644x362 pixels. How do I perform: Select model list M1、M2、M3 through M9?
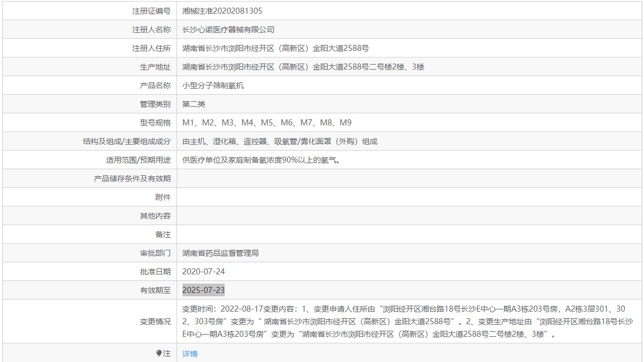click(x=267, y=123)
